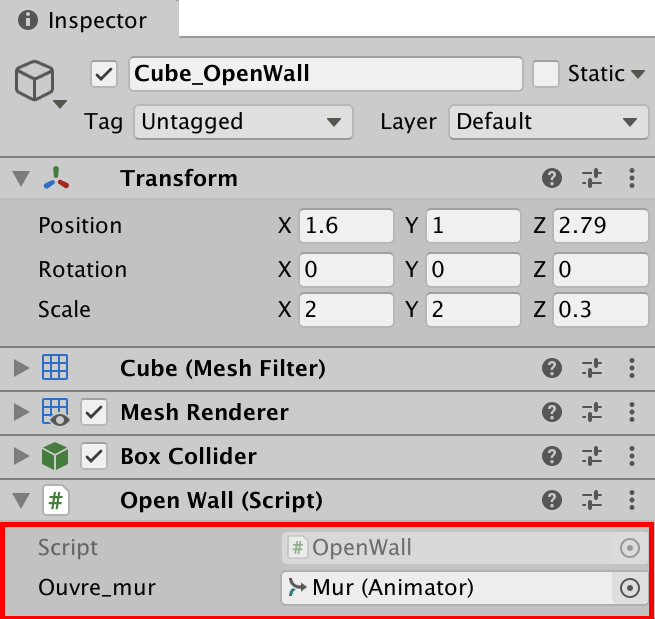Viewport: 655px width, 619px height.
Task: Open Open Wall script help icon
Action: [x=551, y=501]
